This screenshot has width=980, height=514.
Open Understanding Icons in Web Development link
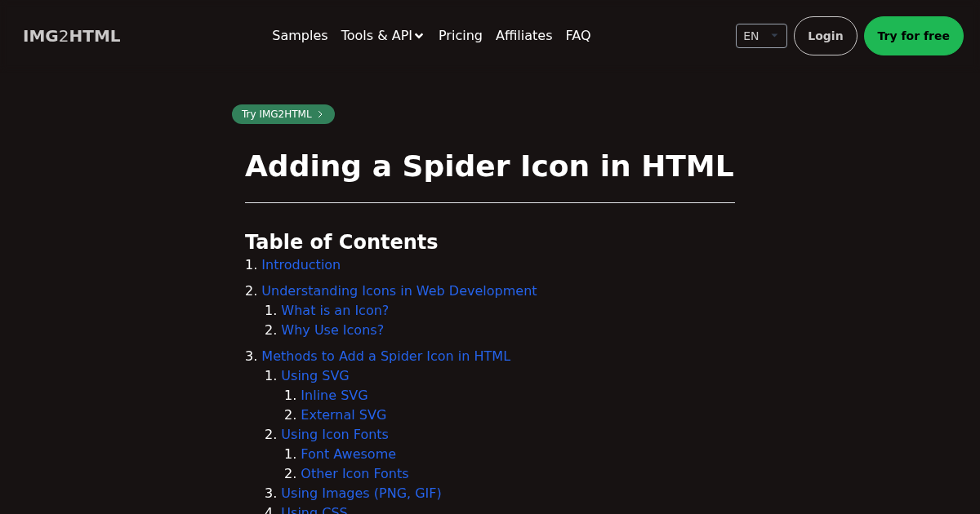pyautogui.click(x=399, y=291)
